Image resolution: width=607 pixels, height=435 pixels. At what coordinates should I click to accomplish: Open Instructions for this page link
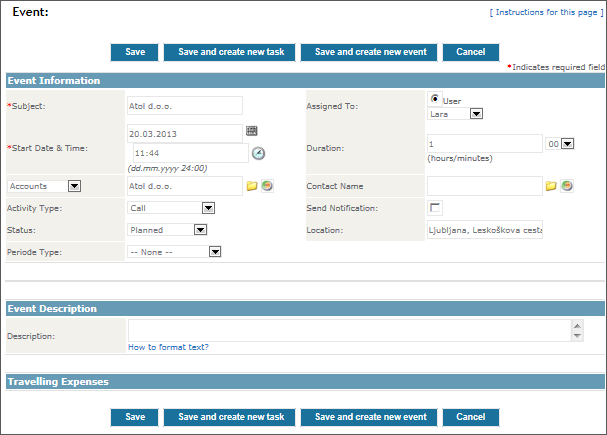click(x=545, y=12)
